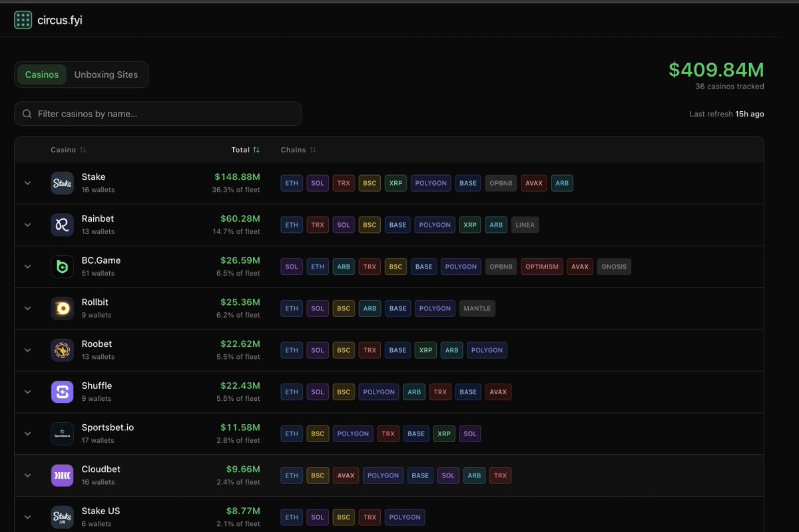Click the Sportsbet.io casino logo
Viewport: 799px width, 532px height.
click(x=62, y=433)
